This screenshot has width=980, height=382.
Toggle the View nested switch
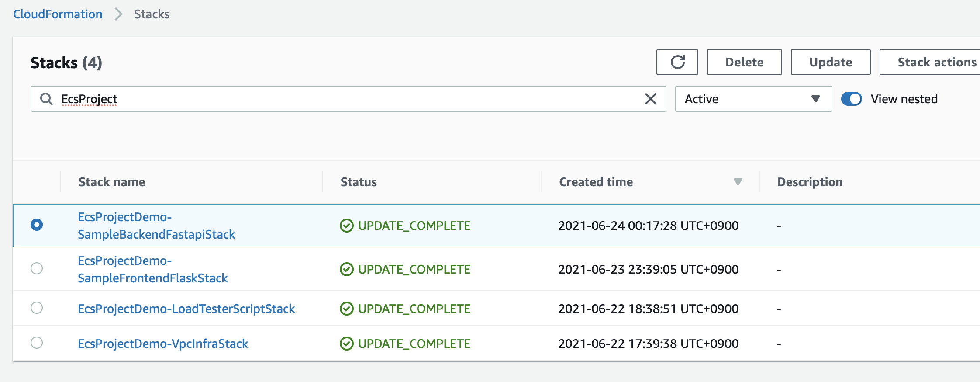click(x=852, y=99)
